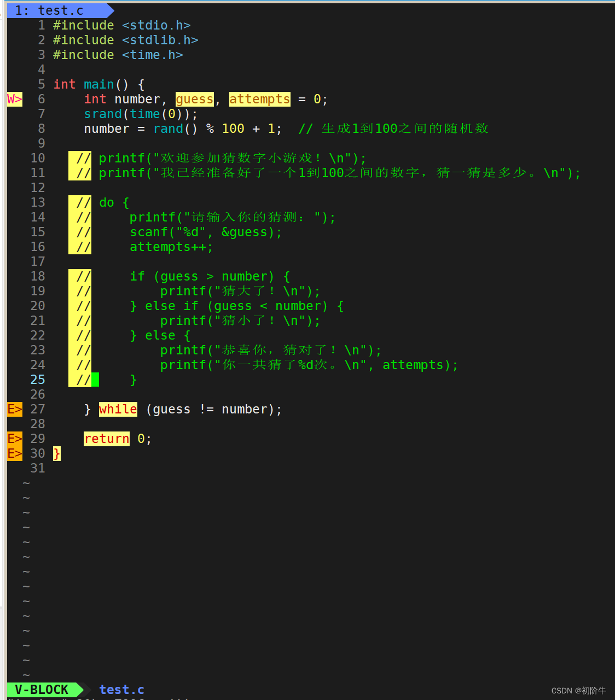Viewport: 615px width, 700px height.
Task: Click the commented 'do {' on line 13
Action: tap(114, 202)
